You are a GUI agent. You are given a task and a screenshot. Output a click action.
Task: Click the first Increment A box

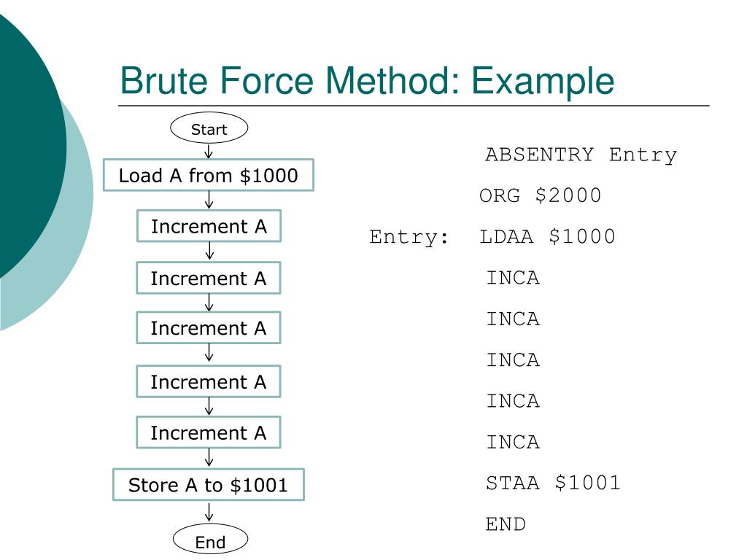click(209, 226)
